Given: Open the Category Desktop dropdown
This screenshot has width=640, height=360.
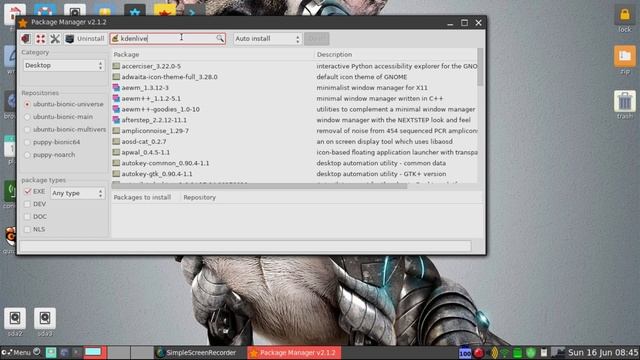Looking at the screenshot, I should pyautogui.click(x=64, y=65).
